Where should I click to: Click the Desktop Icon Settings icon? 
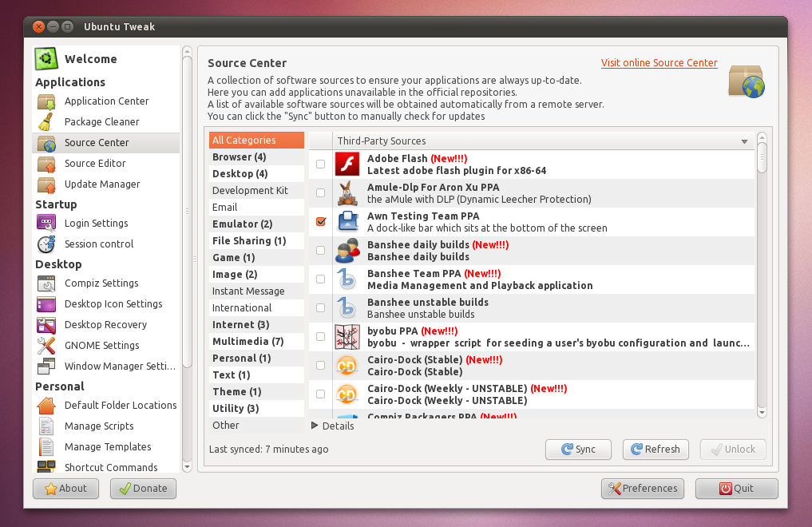point(46,304)
